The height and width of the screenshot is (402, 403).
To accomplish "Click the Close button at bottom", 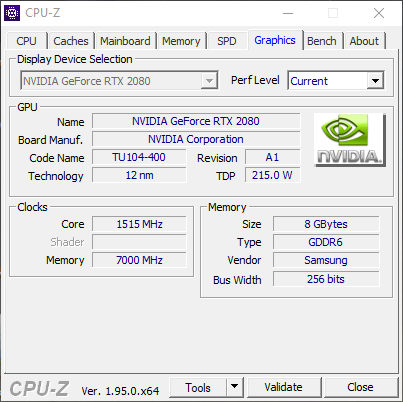I will 360,387.
